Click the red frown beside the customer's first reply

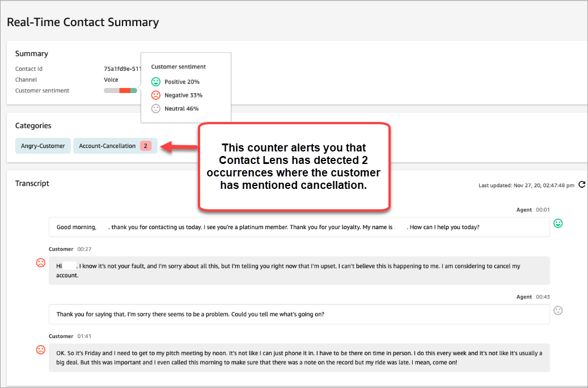tap(40, 263)
